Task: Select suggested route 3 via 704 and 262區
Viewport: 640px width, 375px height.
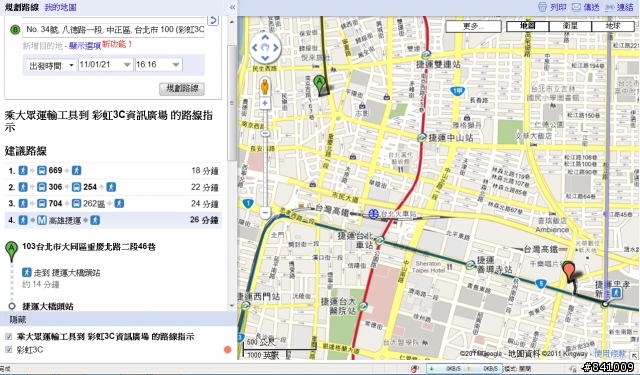Action: pos(113,204)
